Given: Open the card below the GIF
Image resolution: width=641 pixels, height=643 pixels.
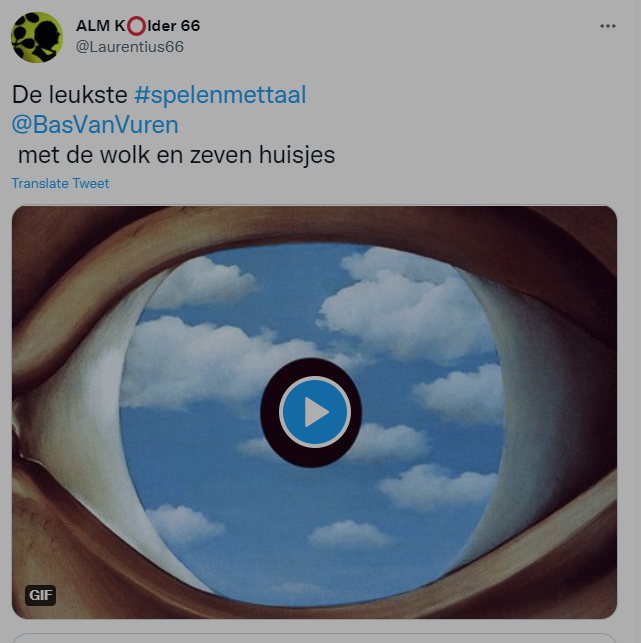Looking at the screenshot, I should pyautogui.click(x=315, y=638).
